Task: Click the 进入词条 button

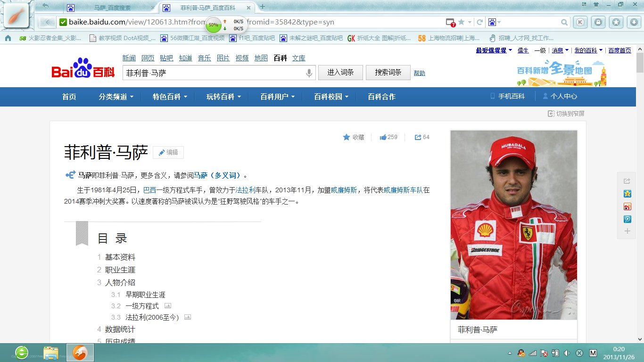Action: 340,73
